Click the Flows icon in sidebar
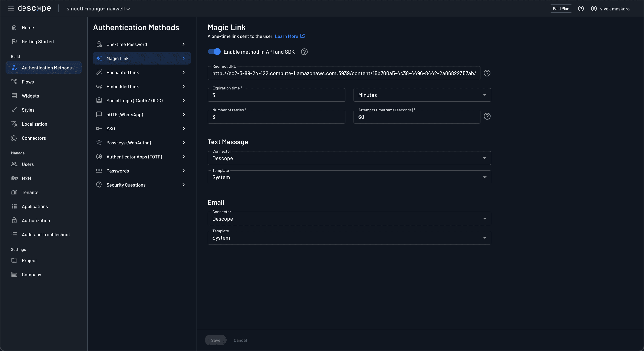 point(14,82)
